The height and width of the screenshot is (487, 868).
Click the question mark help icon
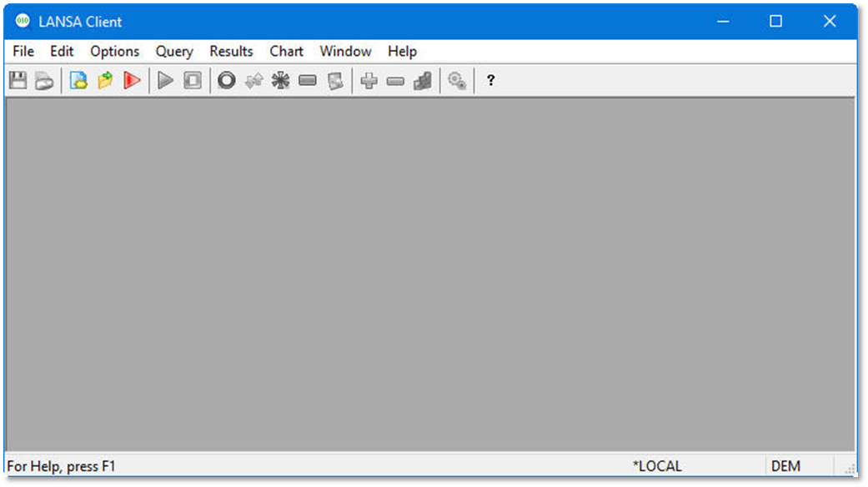(x=490, y=81)
